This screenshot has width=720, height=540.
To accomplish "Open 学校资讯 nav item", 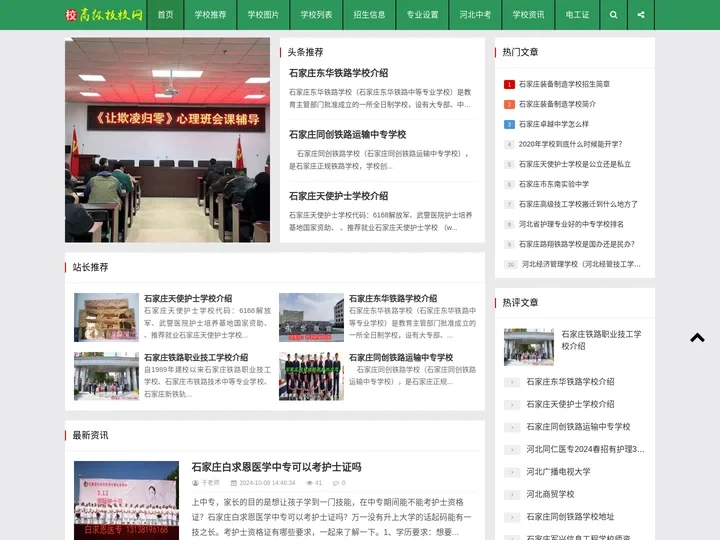I will (529, 15).
